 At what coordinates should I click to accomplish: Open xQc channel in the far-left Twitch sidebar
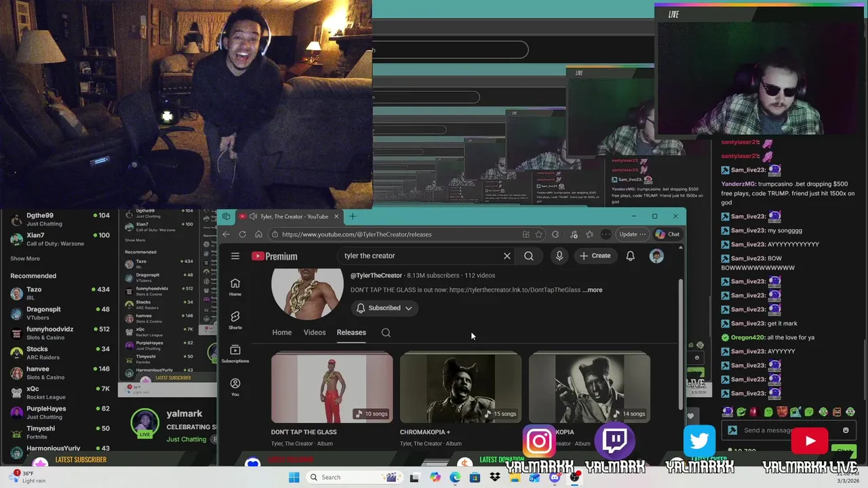coord(60,393)
